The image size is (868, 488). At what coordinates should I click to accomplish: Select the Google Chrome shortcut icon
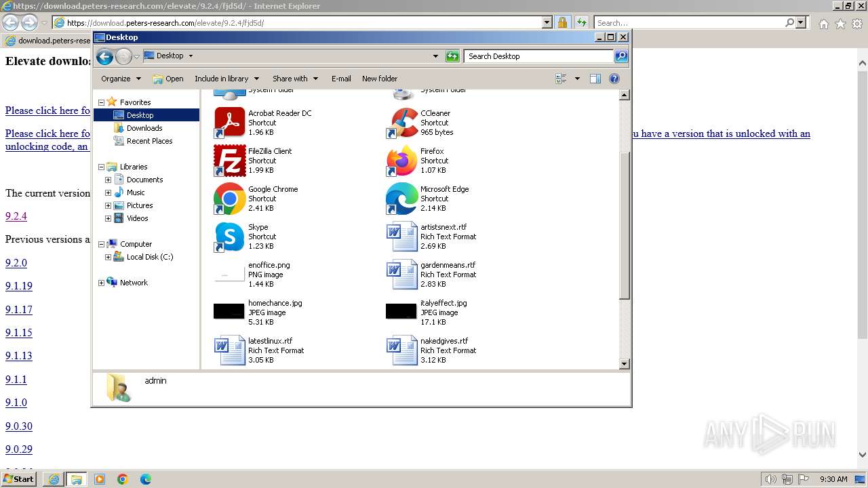229,199
